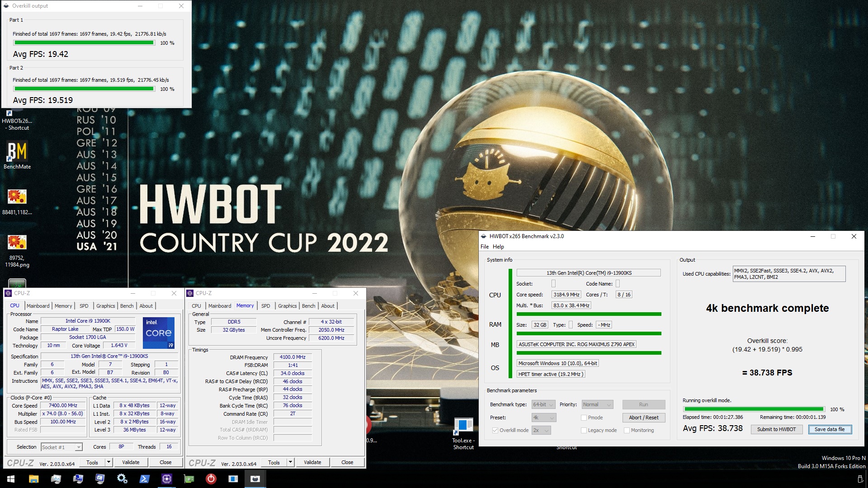Open Bench tab in CPU-Z Memory window
This screenshot has height=488, width=868.
click(309, 306)
